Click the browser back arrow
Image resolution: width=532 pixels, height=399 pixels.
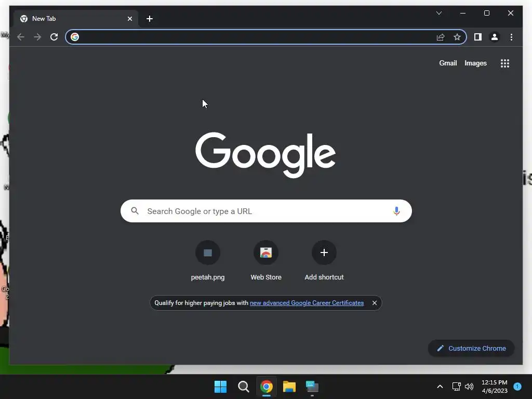coord(21,37)
